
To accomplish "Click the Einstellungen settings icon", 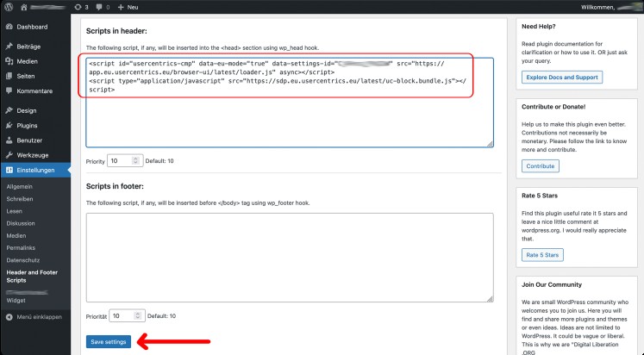I will click(x=9, y=170).
